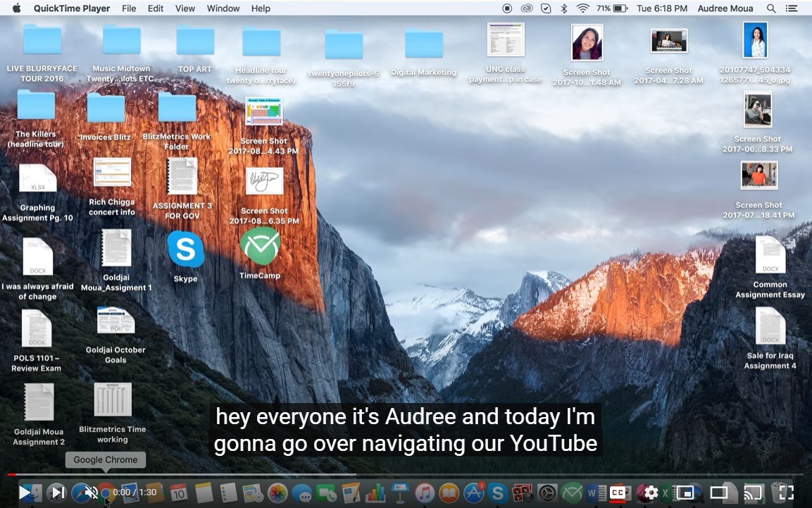The width and height of the screenshot is (812, 508).
Task: Select the TimeCamp desktop icon
Action: click(260, 247)
